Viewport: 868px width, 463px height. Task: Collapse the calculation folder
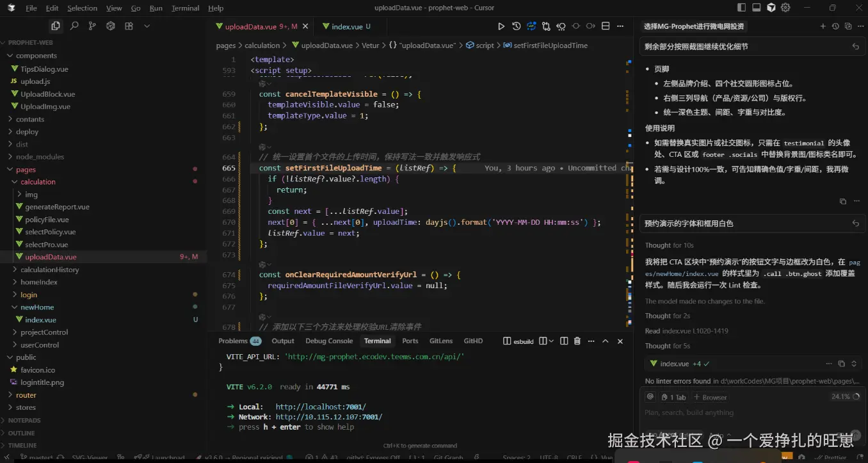[38, 182]
